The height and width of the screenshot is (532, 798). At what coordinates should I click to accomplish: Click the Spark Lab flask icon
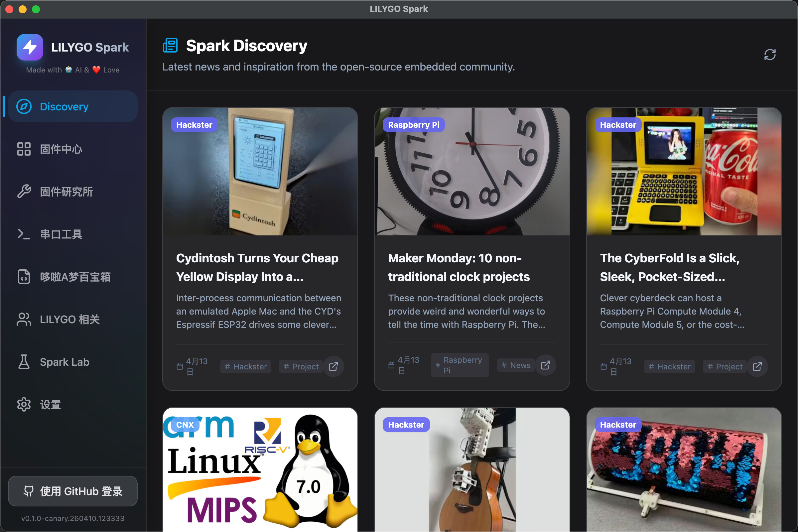point(24,362)
